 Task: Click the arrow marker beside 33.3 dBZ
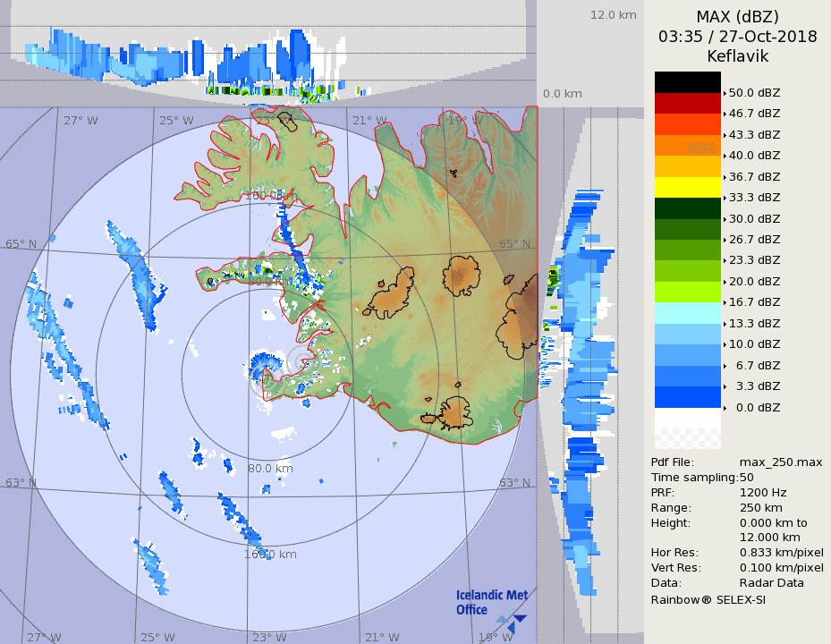725,198
